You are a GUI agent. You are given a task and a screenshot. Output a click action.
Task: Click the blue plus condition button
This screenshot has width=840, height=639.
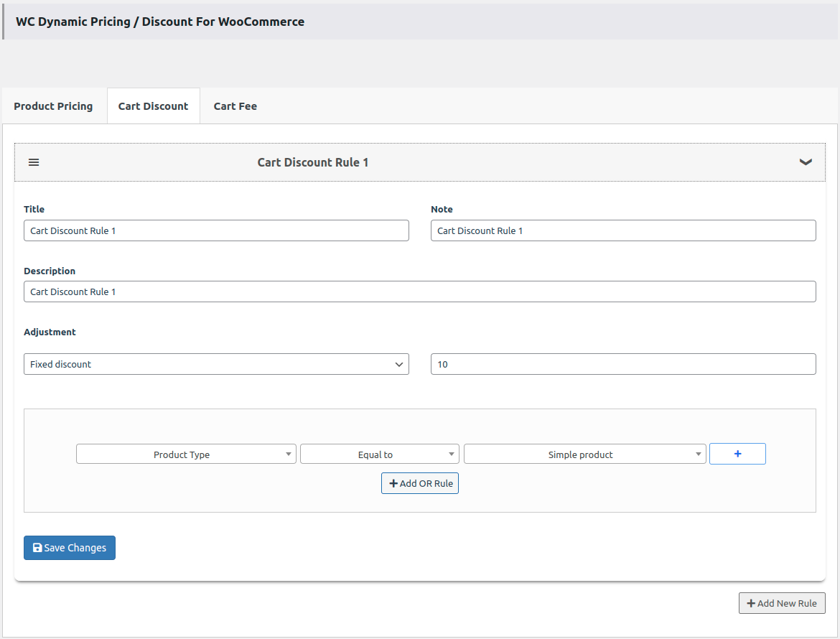737,454
